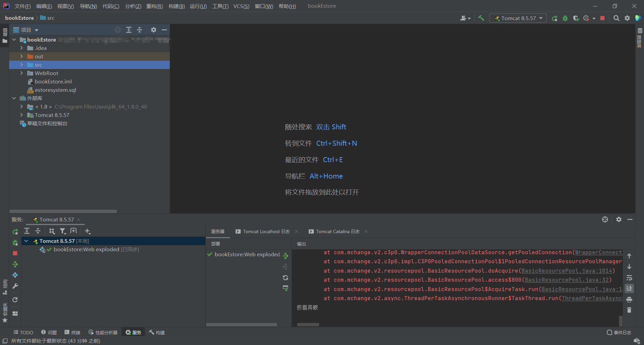644x345 pixels.
Task: Toggle the Database tool window sidebar button
Action: tap(640, 38)
